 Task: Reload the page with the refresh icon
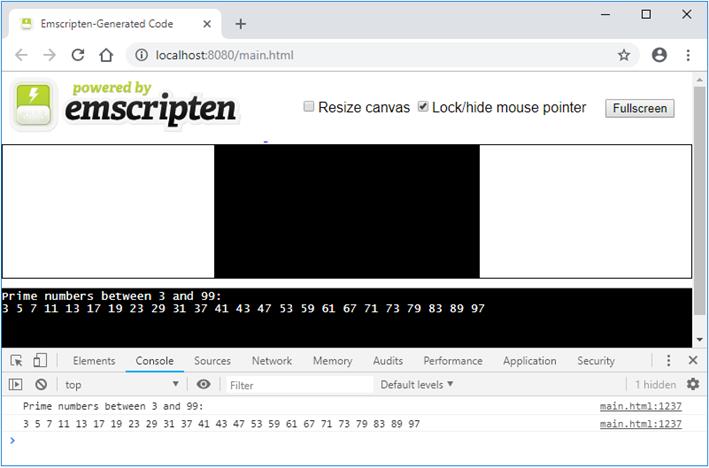point(78,55)
